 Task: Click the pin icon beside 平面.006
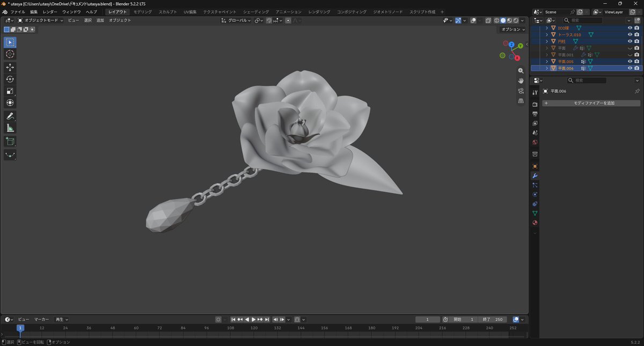coord(637,91)
